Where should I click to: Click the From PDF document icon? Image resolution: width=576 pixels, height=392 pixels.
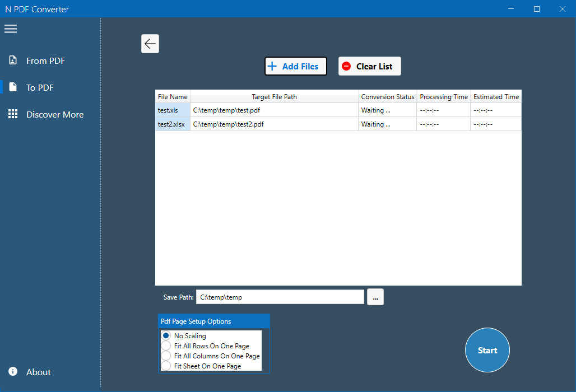click(13, 60)
